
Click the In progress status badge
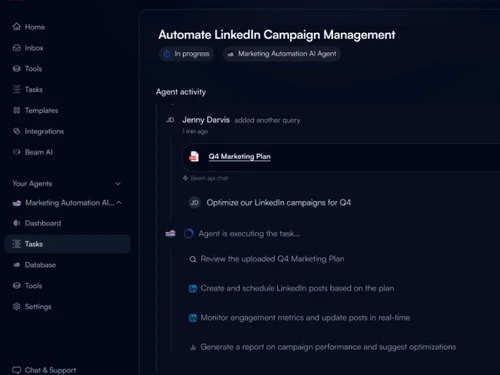186,54
